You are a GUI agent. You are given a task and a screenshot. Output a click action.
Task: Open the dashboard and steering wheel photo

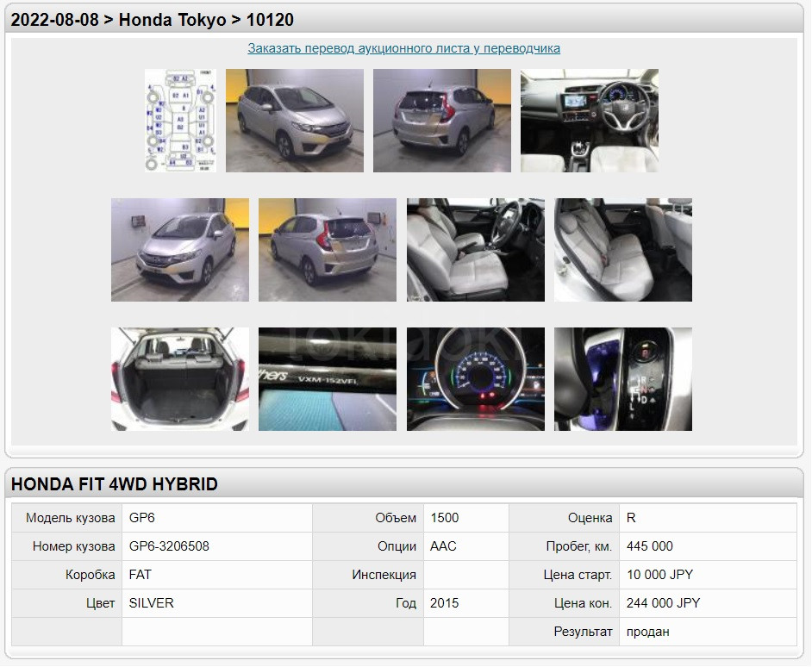tap(590, 121)
